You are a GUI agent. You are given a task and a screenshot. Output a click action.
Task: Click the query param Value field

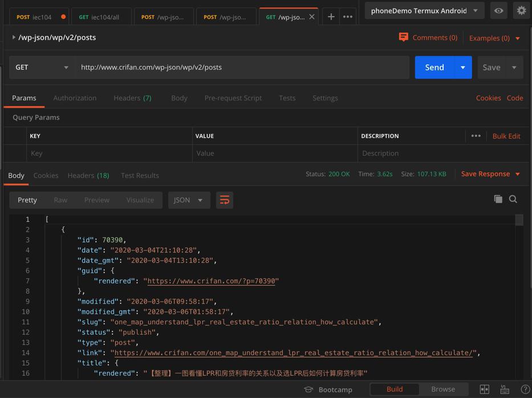[275, 153]
